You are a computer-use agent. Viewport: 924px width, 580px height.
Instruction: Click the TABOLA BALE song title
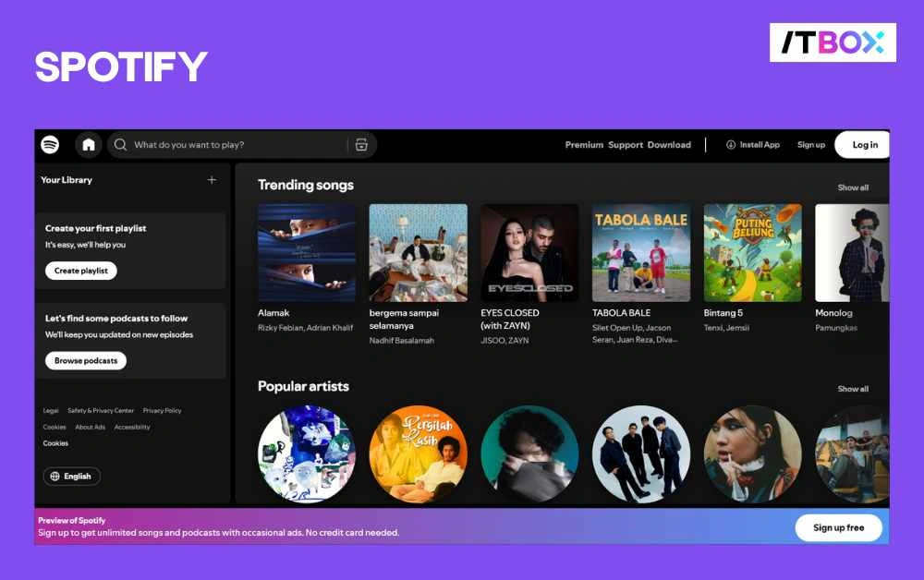tap(621, 313)
